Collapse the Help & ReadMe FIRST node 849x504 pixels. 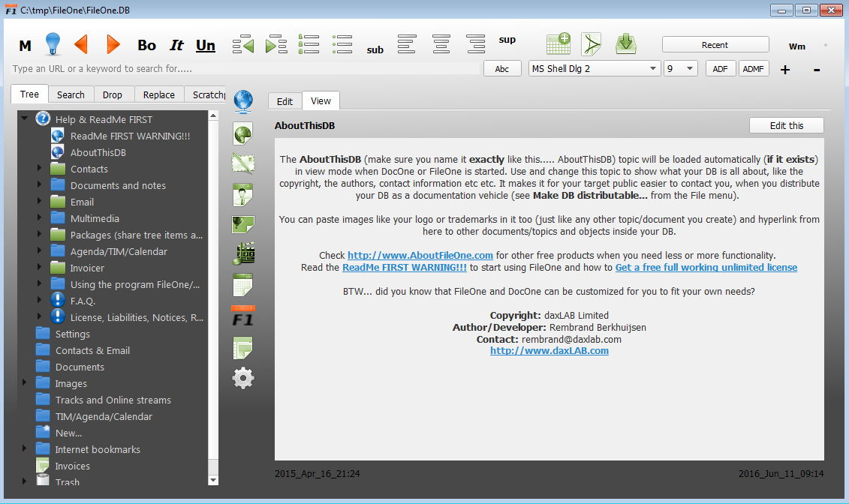click(24, 117)
